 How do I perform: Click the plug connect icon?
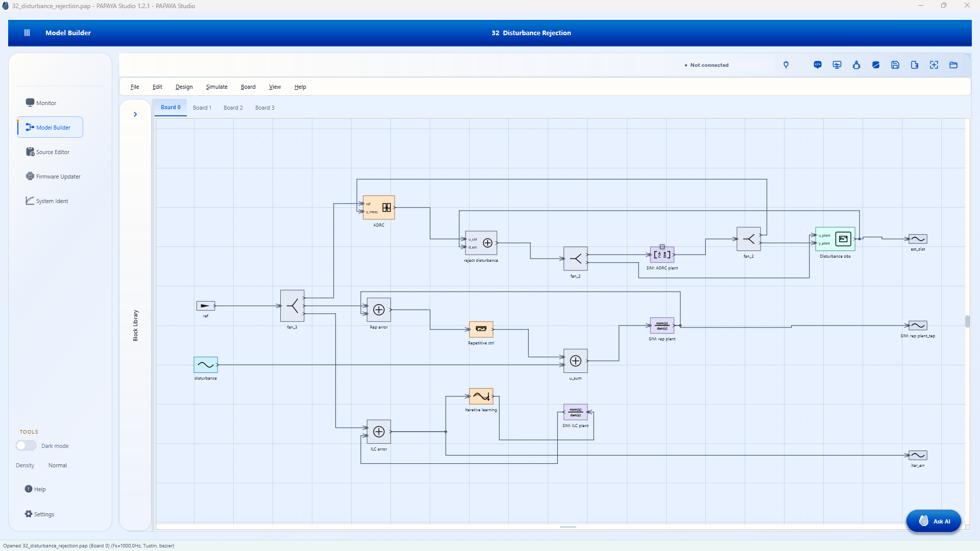[x=786, y=65]
